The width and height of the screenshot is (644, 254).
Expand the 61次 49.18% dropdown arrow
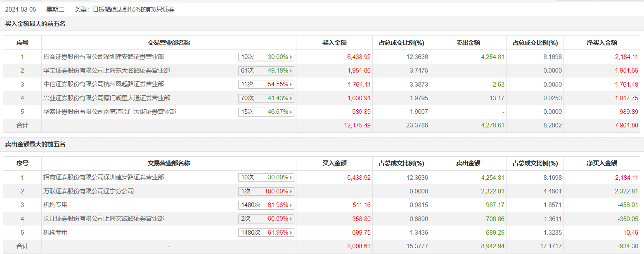(291, 71)
